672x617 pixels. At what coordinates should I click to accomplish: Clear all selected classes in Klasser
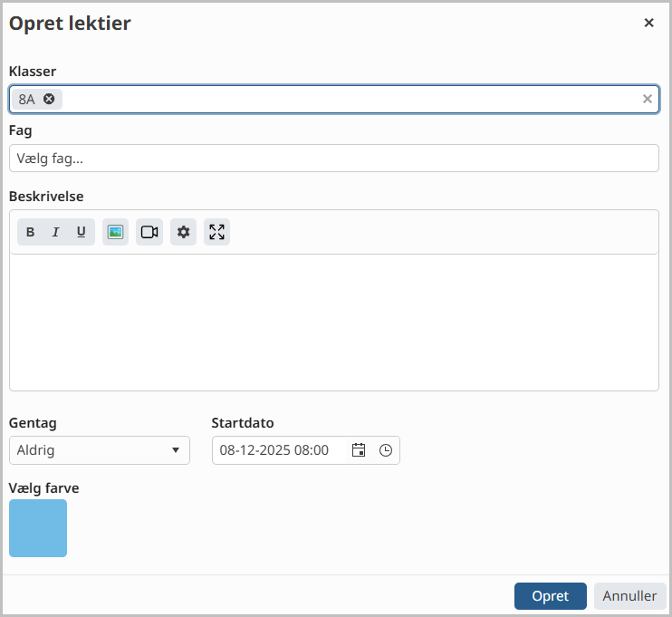(x=648, y=99)
